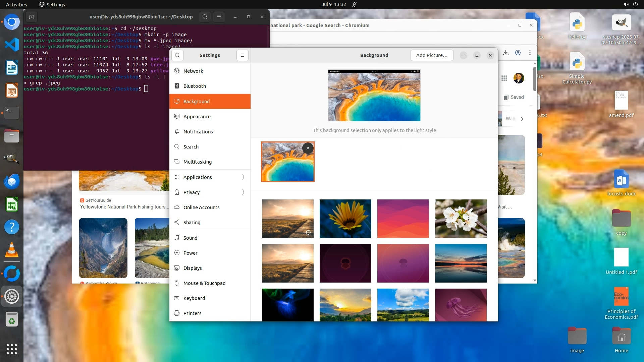Click the Add Picture... button
The height and width of the screenshot is (362, 644).
point(432,55)
